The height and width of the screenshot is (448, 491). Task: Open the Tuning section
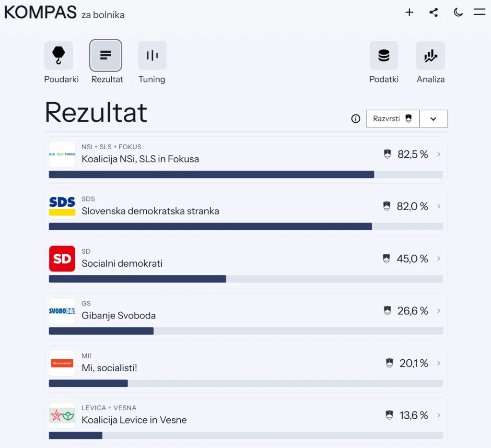coord(152,56)
